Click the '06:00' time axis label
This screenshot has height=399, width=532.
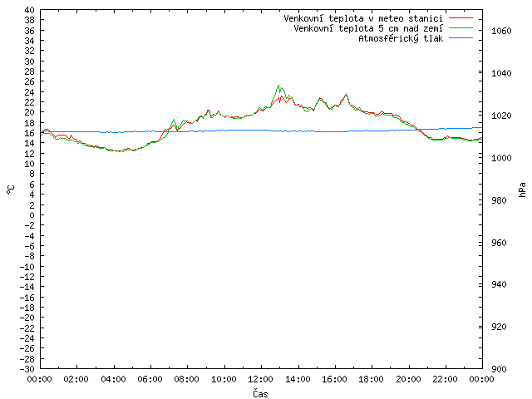click(150, 379)
